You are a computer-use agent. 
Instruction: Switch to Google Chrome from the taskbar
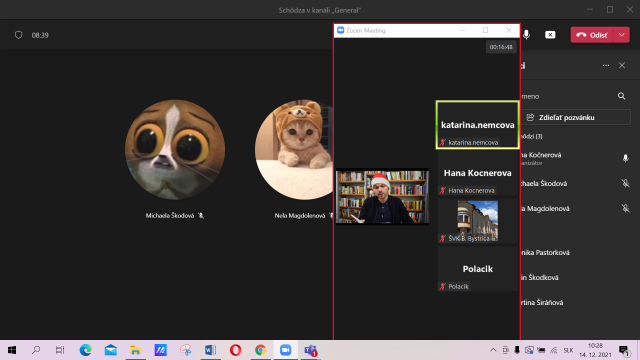tap(260, 350)
